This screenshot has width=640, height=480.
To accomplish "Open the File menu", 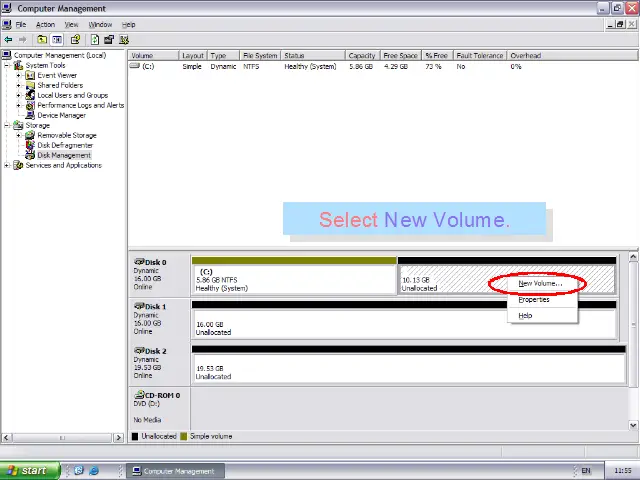I will (21, 25).
